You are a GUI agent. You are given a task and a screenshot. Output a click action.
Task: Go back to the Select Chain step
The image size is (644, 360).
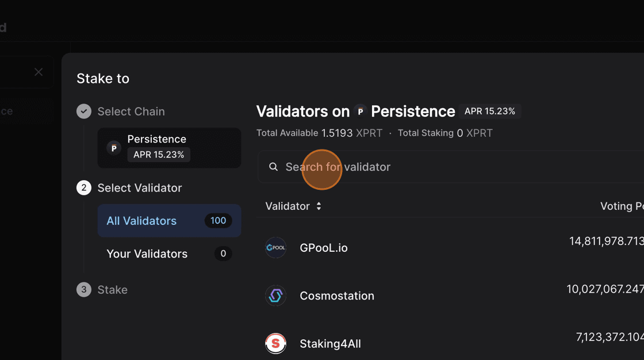tap(131, 112)
